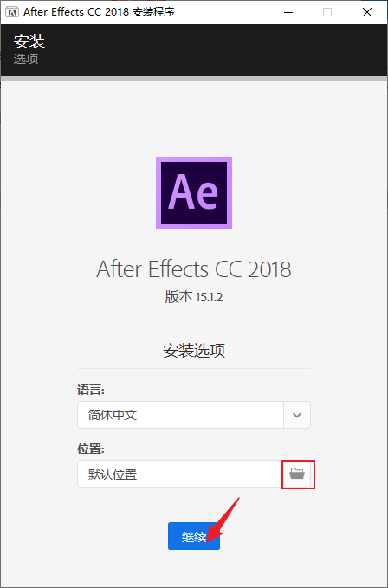This screenshot has height=588, width=388.
Task: Select the 安装 header step label
Action: [x=29, y=42]
